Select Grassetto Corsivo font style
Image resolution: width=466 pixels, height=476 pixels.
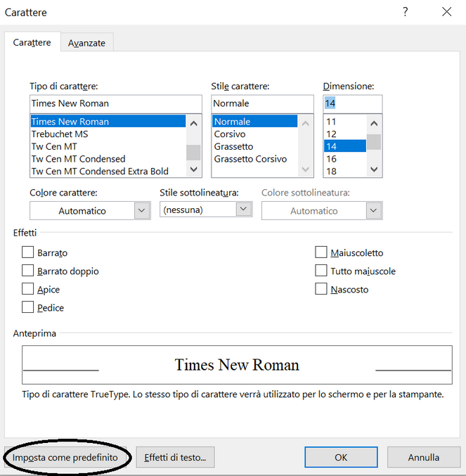[x=255, y=159]
